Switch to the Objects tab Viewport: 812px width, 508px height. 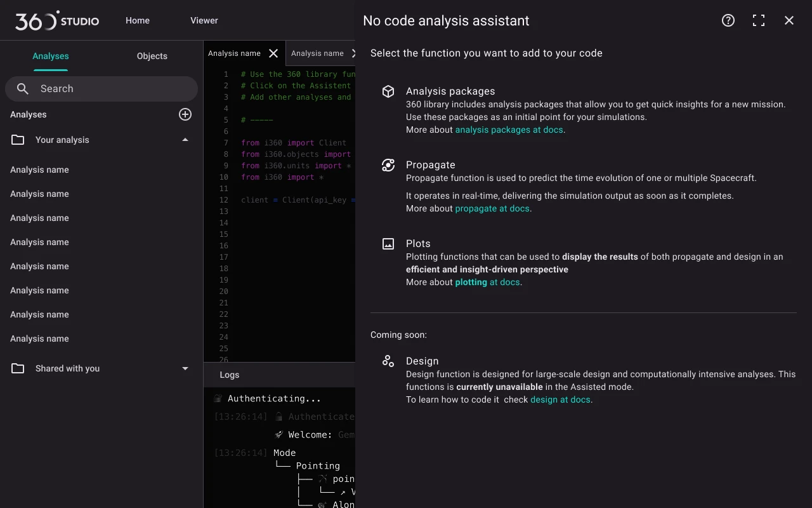pyautogui.click(x=152, y=56)
